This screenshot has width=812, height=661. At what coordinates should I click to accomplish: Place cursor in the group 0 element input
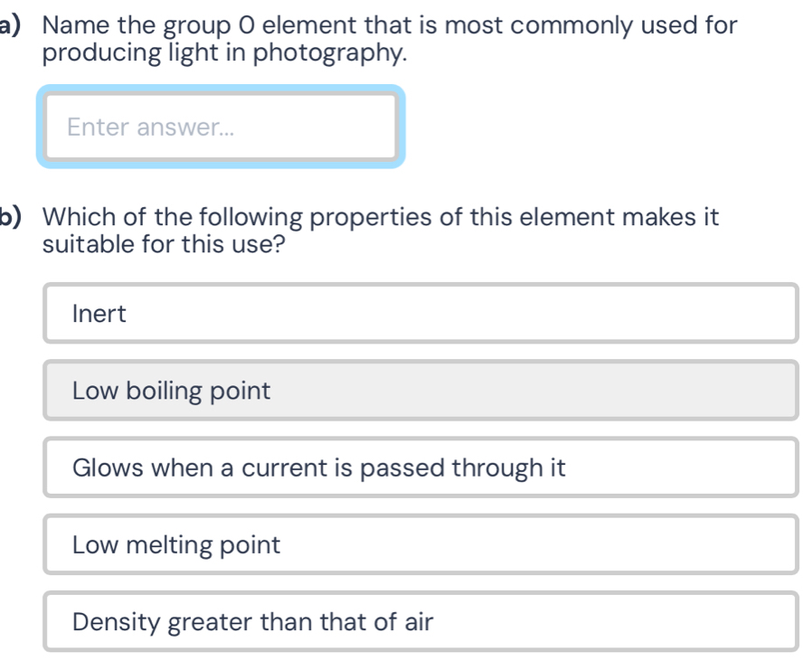click(x=221, y=127)
